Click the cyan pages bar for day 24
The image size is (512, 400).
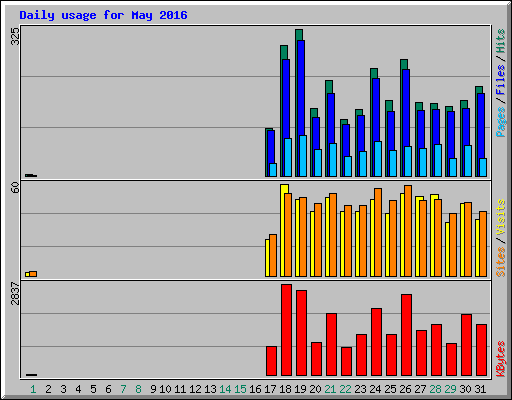pos(378,159)
